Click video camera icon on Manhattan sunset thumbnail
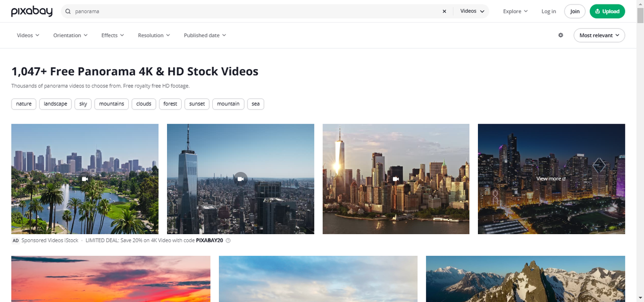Screen dimensions: 644x302 396,179
